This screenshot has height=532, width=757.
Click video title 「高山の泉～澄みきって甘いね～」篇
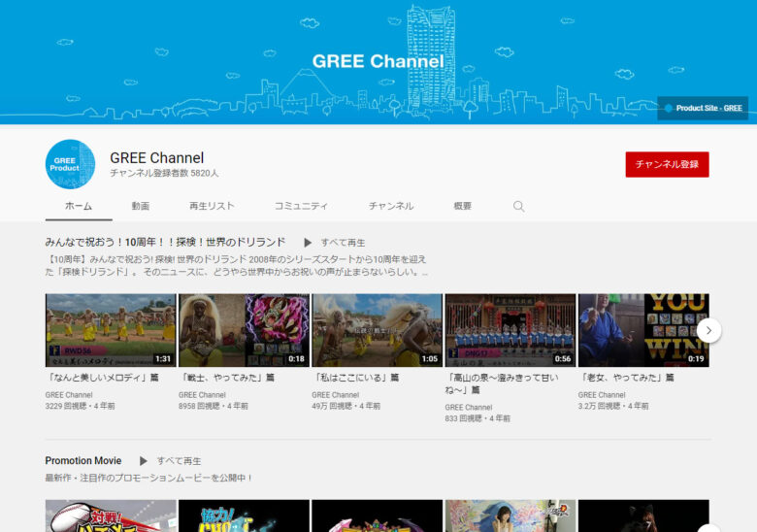(502, 383)
